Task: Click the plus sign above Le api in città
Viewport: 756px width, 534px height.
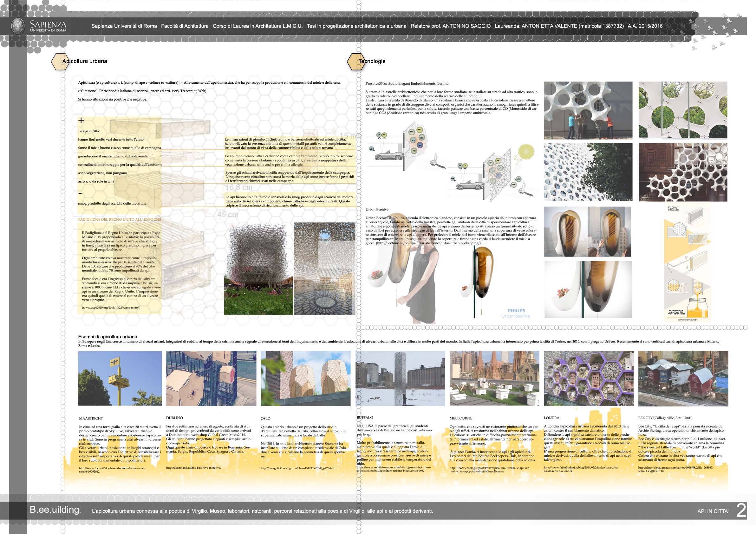Action: (x=81, y=120)
